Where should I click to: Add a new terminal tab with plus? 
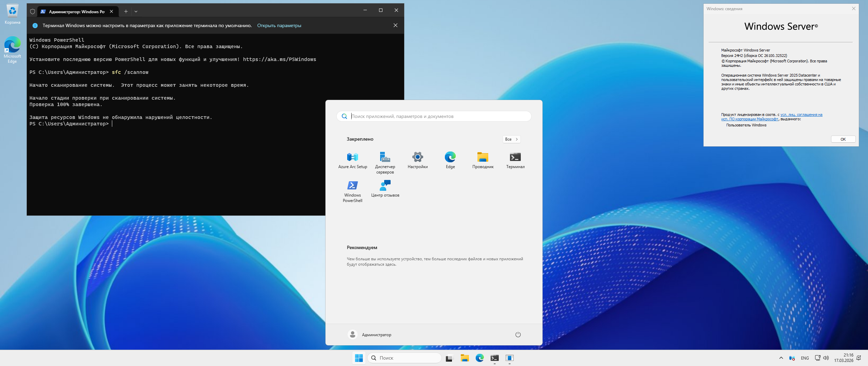(x=126, y=12)
